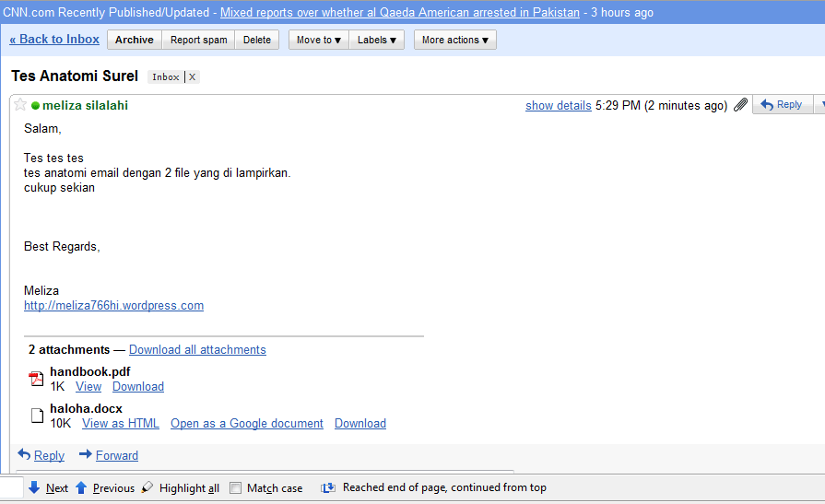Click the Report spam button
This screenshot has width=825, height=504.
[199, 40]
